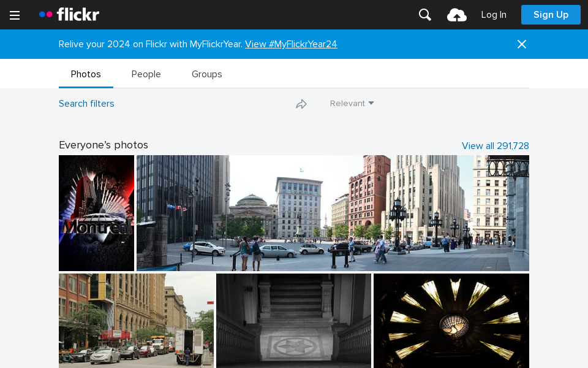Image resolution: width=588 pixels, height=368 pixels.
Task: Click the Log In link
Action: point(494,15)
